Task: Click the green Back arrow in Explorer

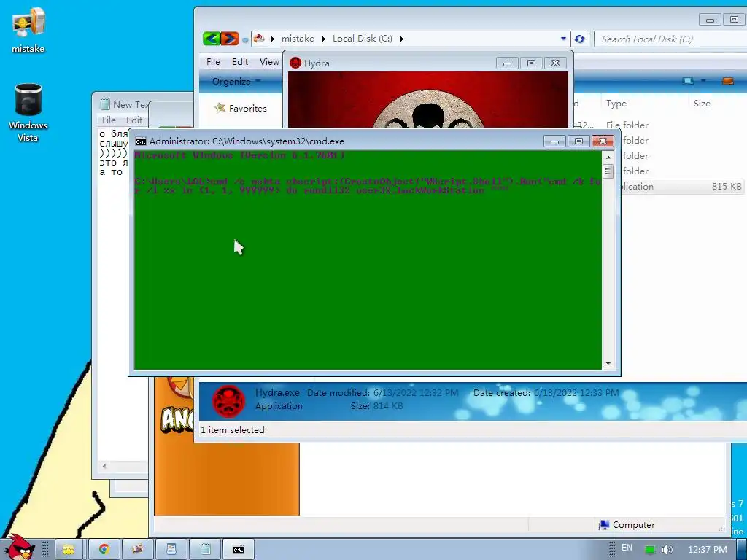Action: click(212, 39)
